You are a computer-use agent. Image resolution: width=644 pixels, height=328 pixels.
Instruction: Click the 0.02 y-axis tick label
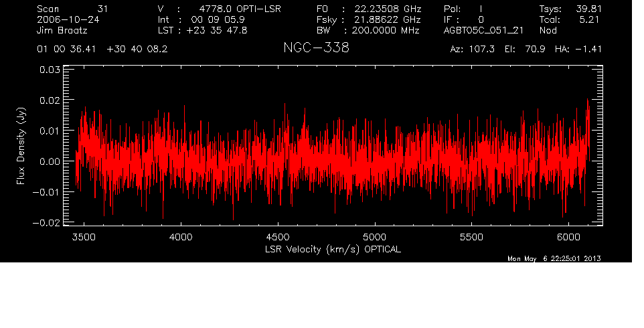tap(50, 100)
